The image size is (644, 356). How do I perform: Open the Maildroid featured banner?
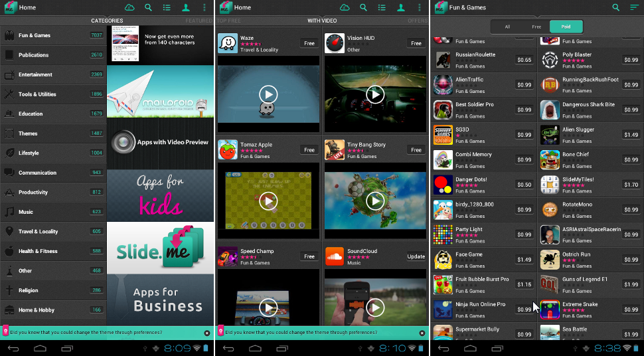160,91
